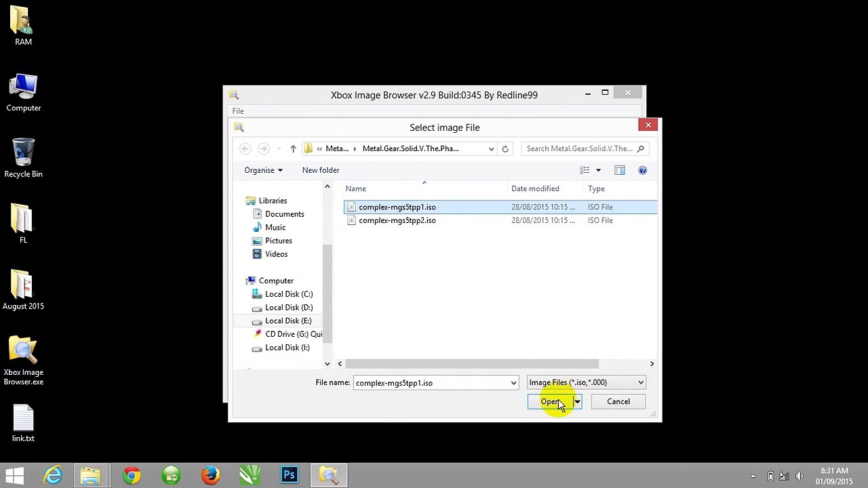Go forward in the Select image File dialog
Image resolution: width=868 pixels, height=488 pixels.
(x=263, y=148)
